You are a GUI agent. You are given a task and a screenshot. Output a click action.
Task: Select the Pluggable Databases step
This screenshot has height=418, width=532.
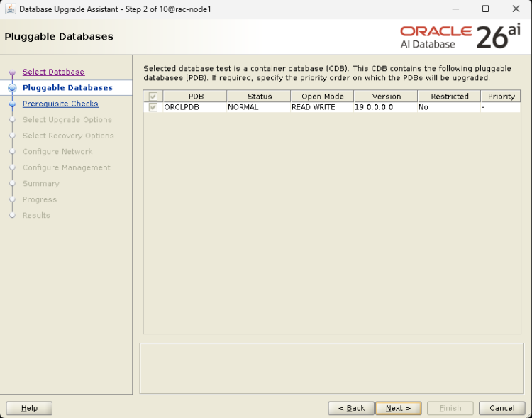pyautogui.click(x=67, y=87)
